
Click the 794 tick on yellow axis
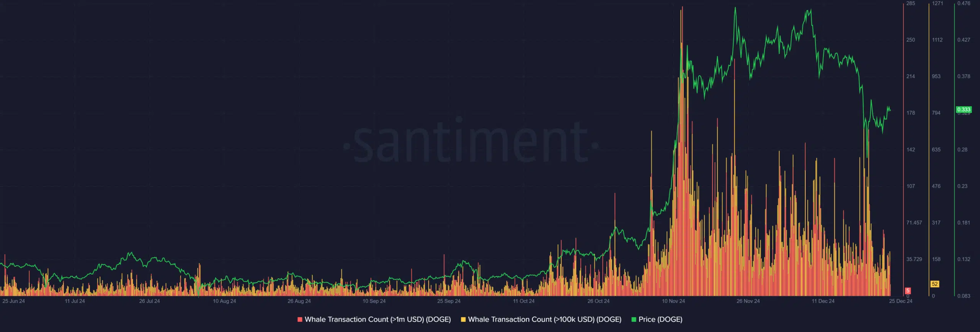click(x=936, y=113)
